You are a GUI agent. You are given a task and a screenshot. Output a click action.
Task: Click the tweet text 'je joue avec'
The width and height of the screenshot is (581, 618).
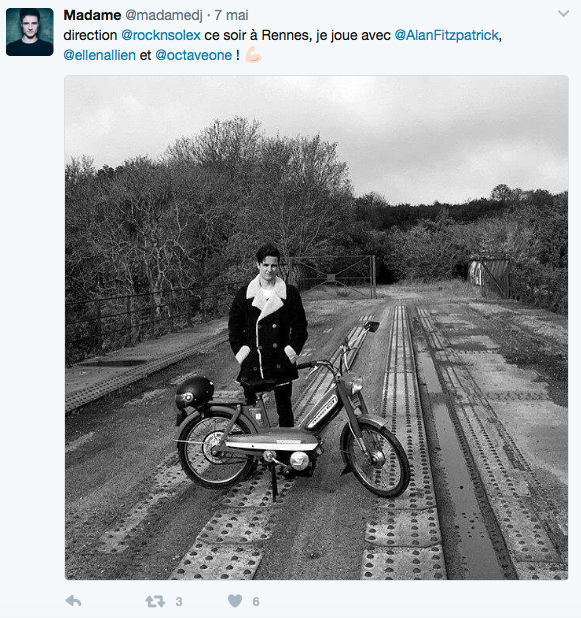tap(353, 35)
